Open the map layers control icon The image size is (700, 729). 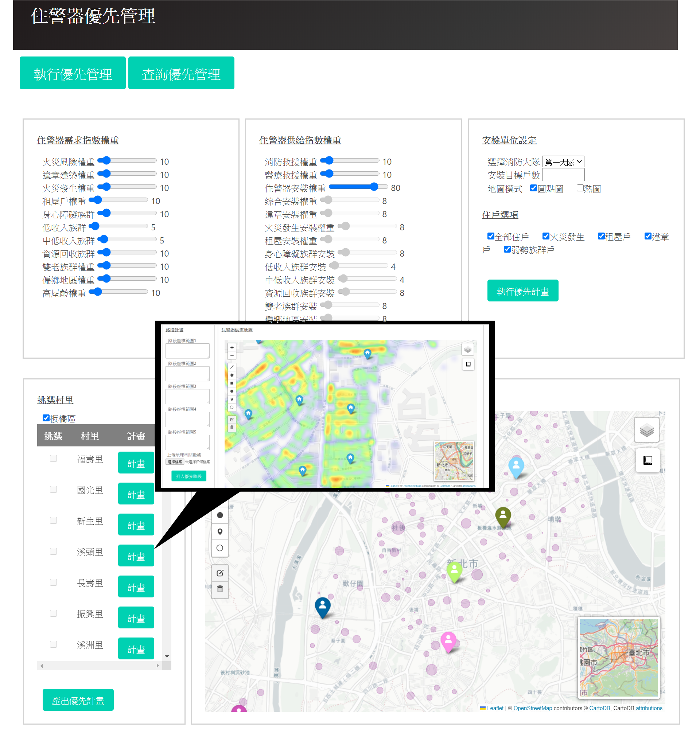pos(646,430)
